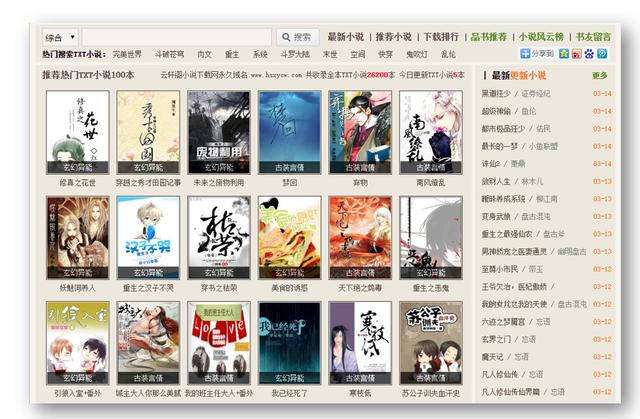
Task: Open the 魔天记 novel link
Action: coord(494,357)
